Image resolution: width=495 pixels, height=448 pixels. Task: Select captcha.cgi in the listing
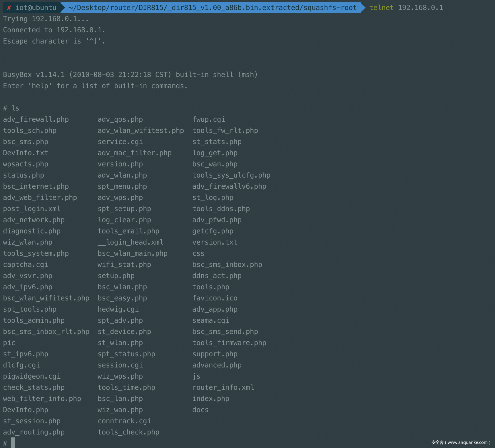point(26,265)
